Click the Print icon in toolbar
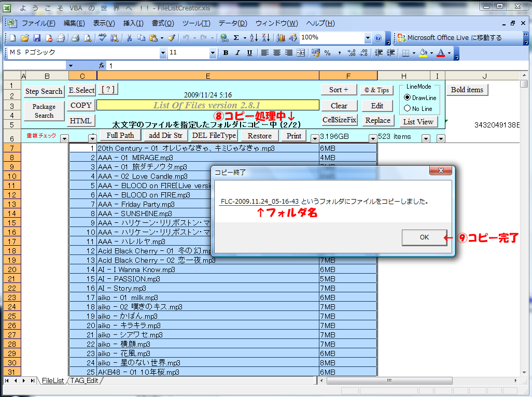Screen dimensions: 532x397 [75, 38]
